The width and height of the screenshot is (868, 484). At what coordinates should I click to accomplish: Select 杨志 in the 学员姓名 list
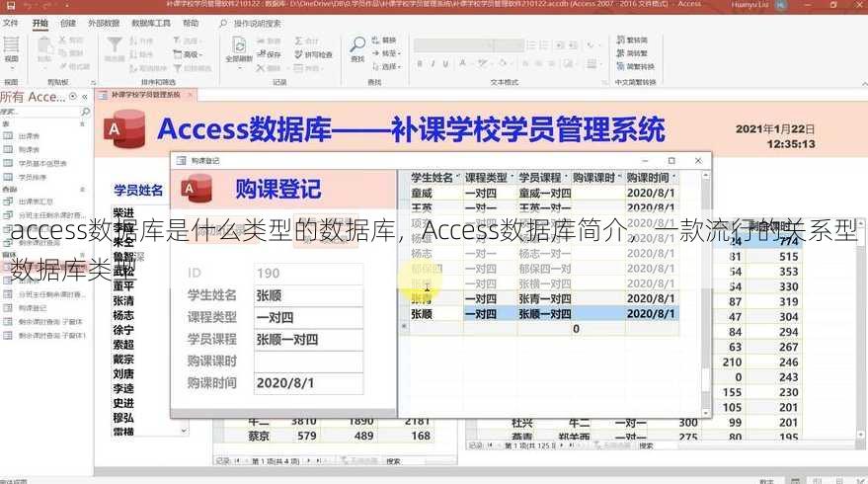(122, 315)
